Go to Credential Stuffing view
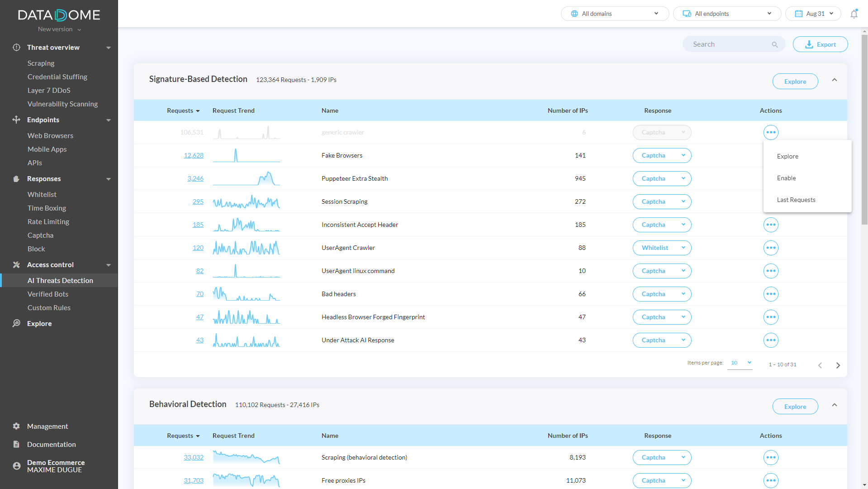Image resolution: width=868 pixels, height=489 pixels. coord(57,77)
